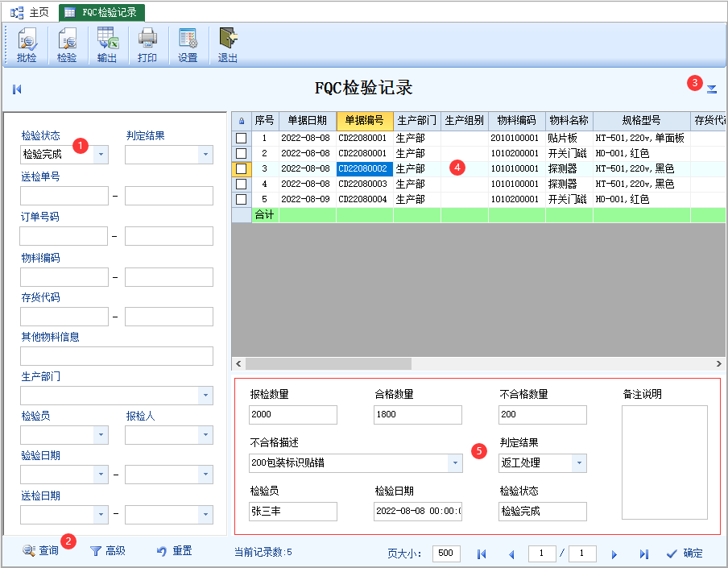
Task: Select the FQC检验记录 tab
Action: pyautogui.click(x=101, y=13)
